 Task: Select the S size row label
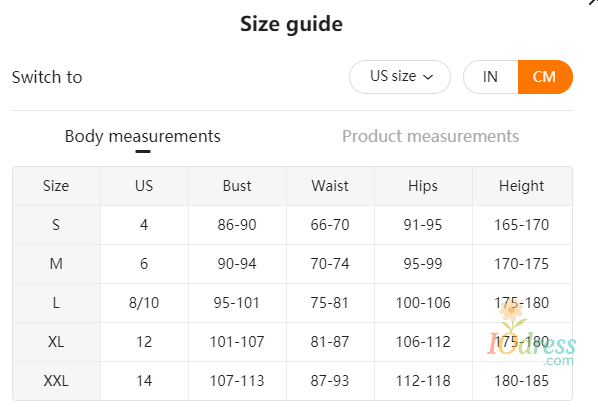pyautogui.click(x=56, y=225)
